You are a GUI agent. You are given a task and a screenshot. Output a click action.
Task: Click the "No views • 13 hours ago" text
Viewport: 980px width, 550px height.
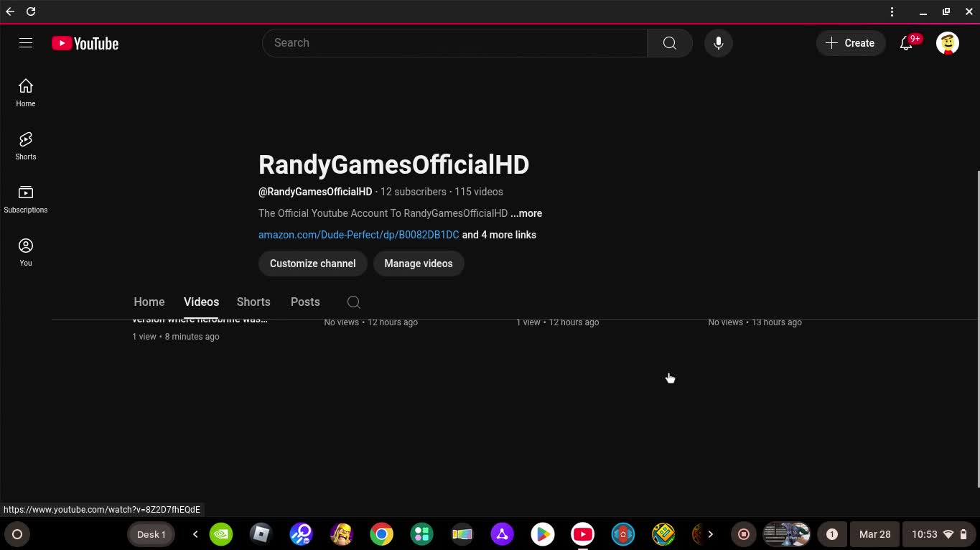point(755,322)
